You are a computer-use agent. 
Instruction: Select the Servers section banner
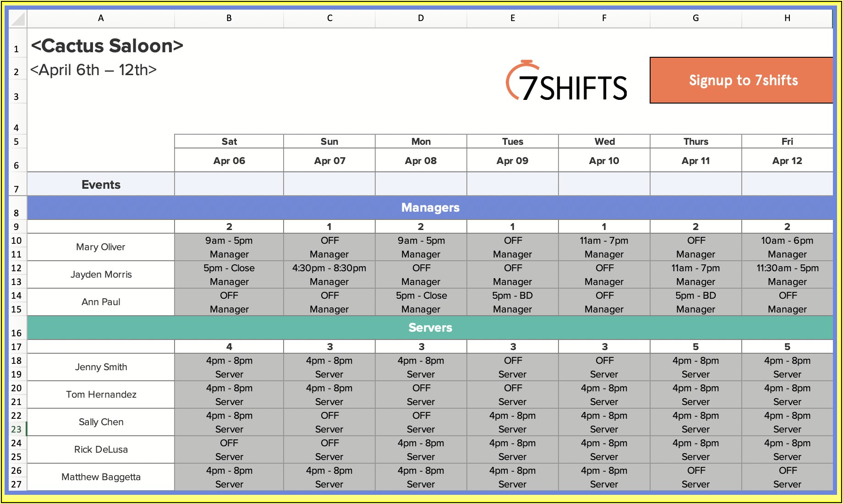click(x=430, y=328)
